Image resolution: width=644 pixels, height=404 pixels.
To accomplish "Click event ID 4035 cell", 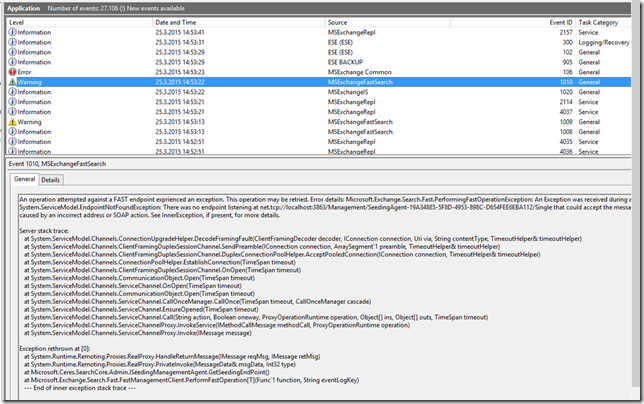I will click(x=566, y=142).
